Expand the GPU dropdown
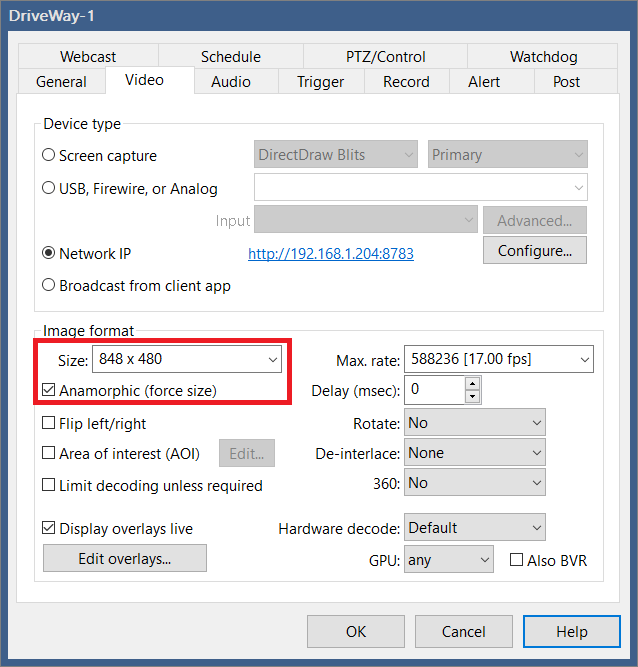Viewport: 638px width, 667px height. [449, 559]
